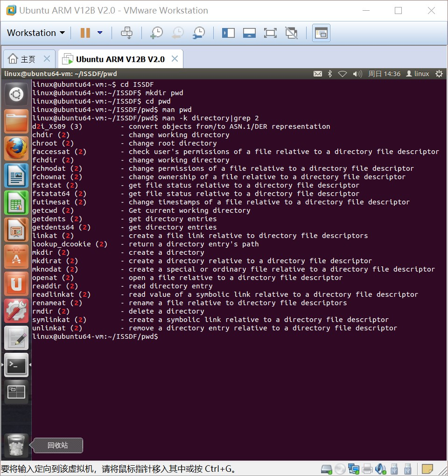
Task: Close the 主页 home tab
Action: pyautogui.click(x=47, y=59)
